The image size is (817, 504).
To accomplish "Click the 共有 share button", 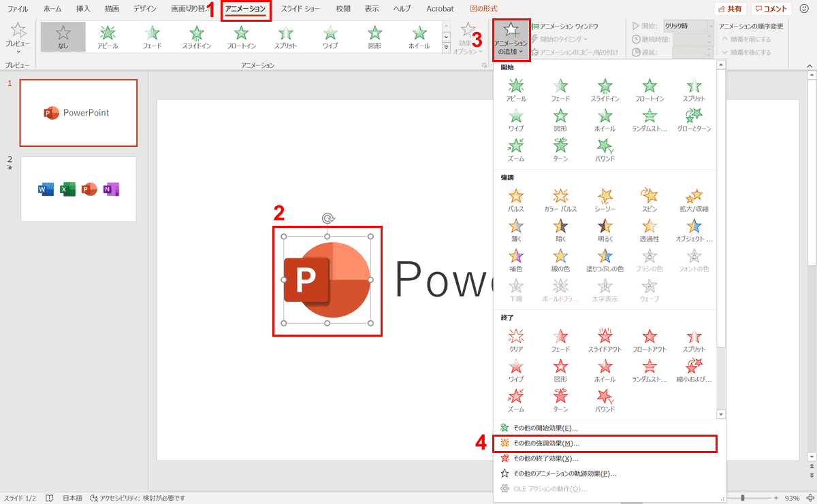I will coord(731,10).
